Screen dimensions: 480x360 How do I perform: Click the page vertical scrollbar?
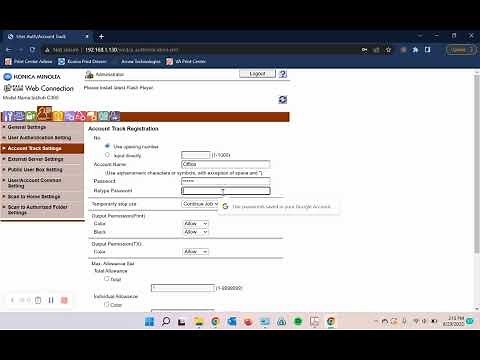tap(477, 165)
